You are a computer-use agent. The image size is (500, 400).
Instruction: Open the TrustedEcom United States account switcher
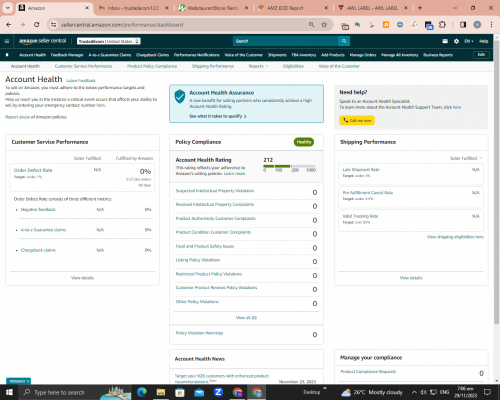coord(109,41)
